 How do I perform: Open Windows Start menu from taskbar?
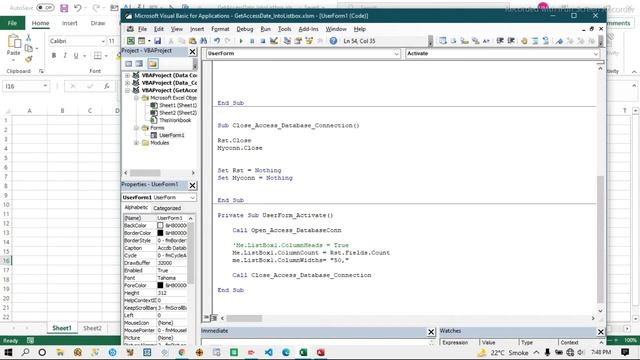8,352
